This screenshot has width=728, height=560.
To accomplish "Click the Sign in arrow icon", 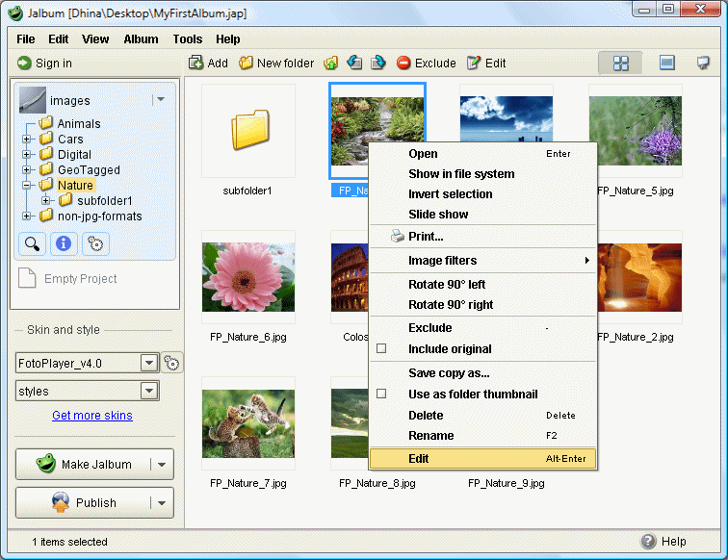I will [24, 63].
